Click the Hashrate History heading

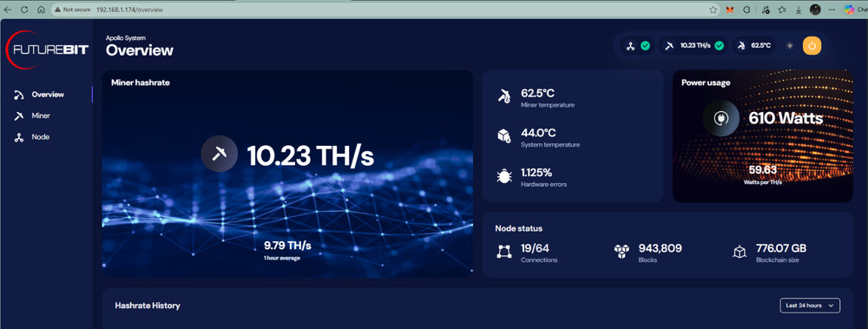[x=148, y=306]
